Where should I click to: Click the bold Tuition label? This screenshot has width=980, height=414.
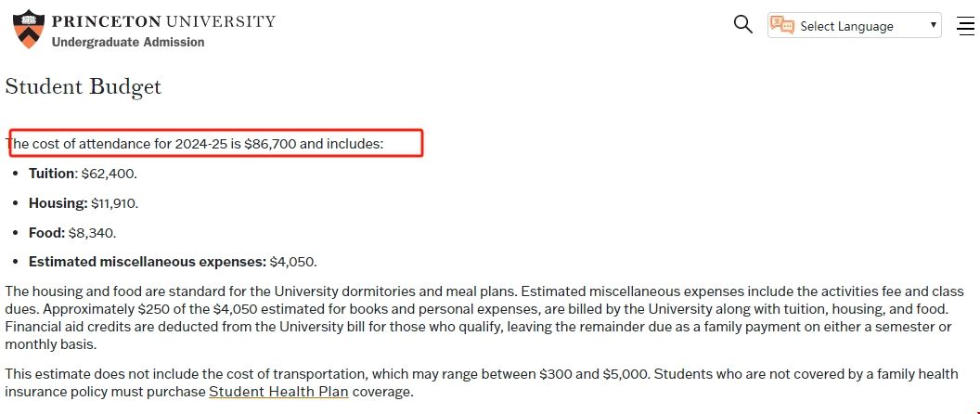click(x=51, y=174)
